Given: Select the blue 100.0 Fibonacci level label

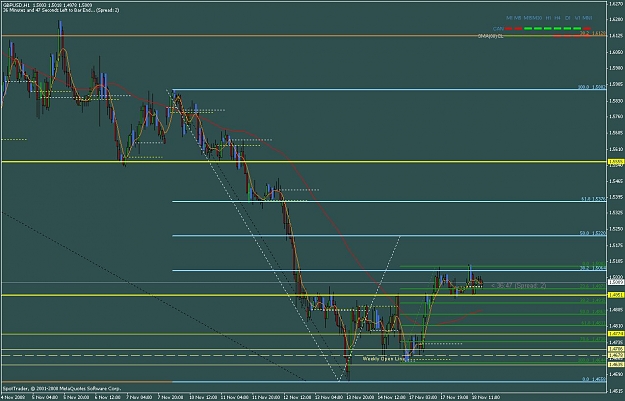Looking at the screenshot, I should [592, 86].
